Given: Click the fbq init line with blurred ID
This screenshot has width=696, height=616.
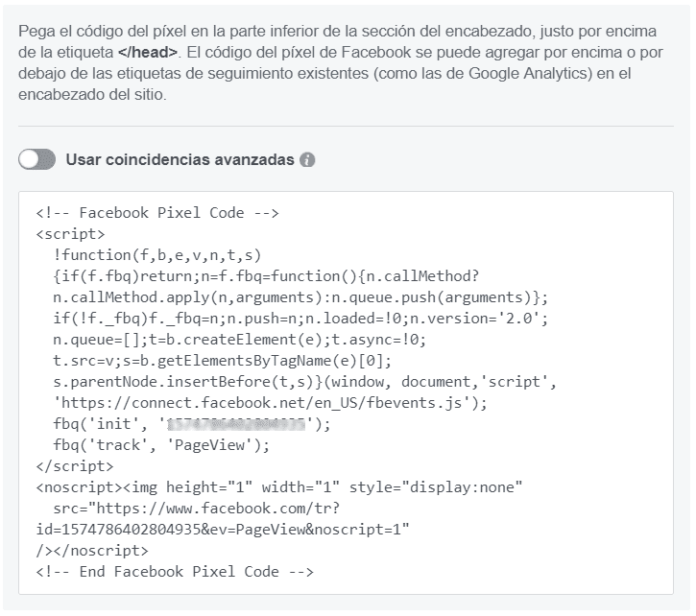Looking at the screenshot, I should 192,424.
